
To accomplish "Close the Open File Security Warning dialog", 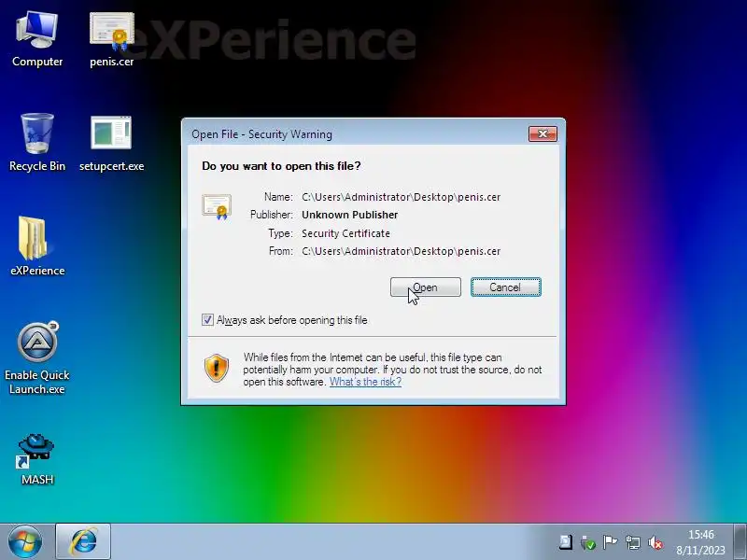I will (543, 133).
